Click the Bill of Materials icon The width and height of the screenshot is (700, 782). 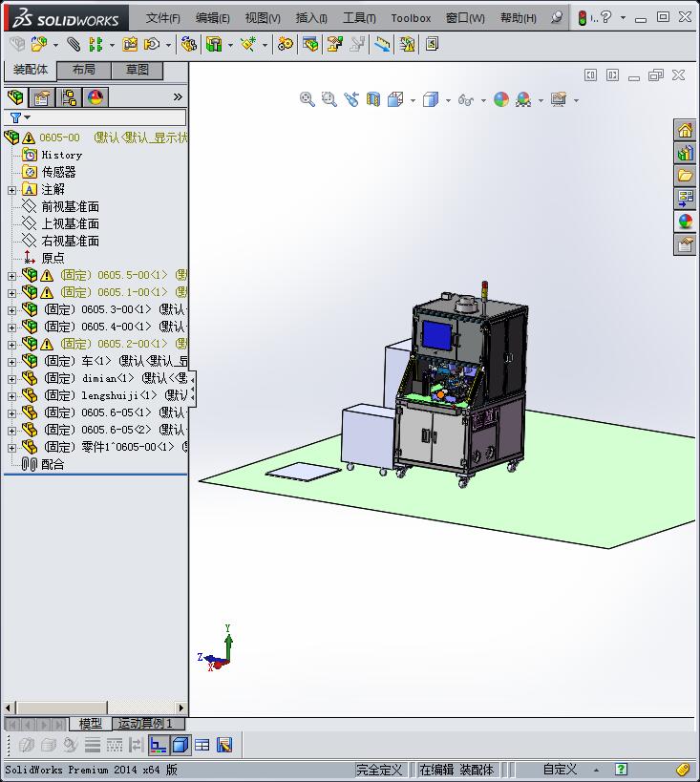(x=309, y=44)
